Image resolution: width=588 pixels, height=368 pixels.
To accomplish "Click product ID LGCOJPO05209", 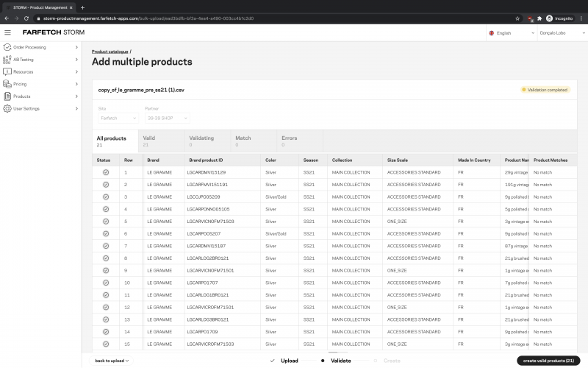I will point(204,197).
